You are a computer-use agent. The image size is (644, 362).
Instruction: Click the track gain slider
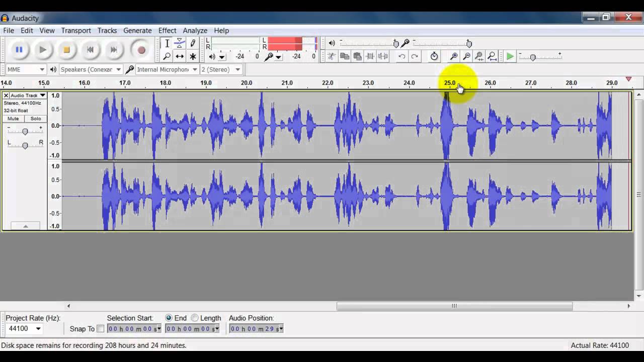(x=25, y=132)
